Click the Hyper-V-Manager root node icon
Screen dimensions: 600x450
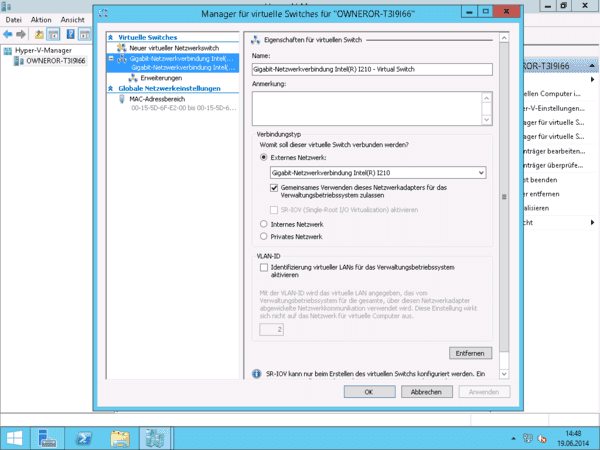[x=8, y=51]
